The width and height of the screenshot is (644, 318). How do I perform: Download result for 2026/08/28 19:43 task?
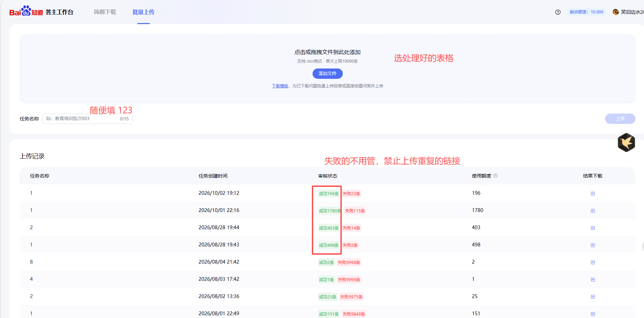(x=593, y=245)
